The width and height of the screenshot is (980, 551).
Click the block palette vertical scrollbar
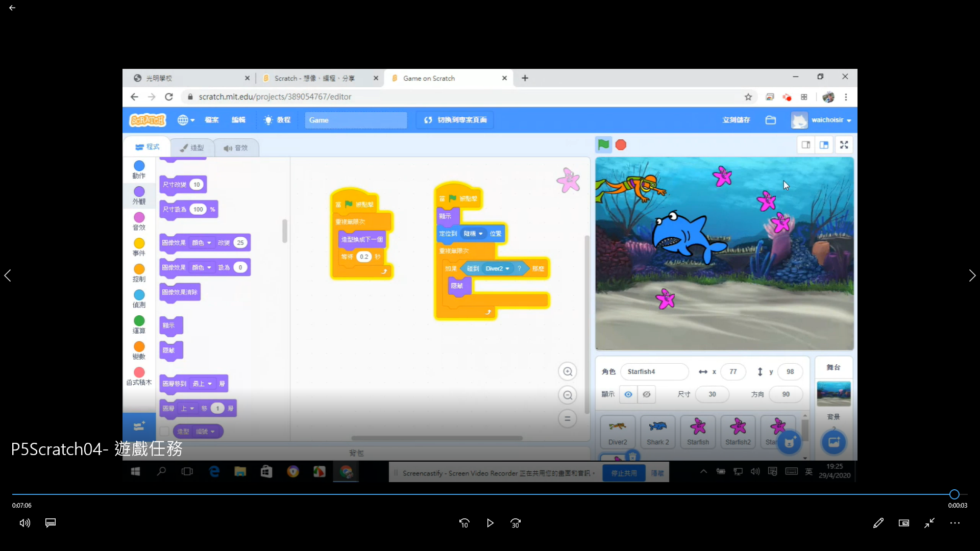285,231
